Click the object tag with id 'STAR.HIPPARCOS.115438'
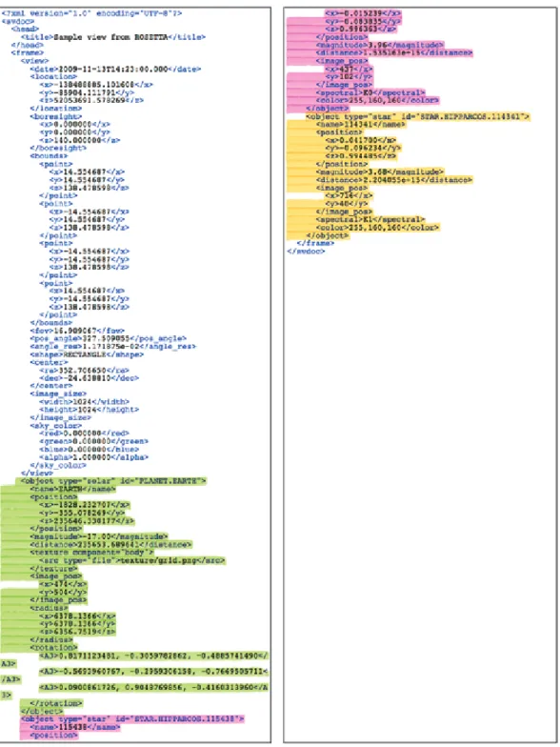This screenshot has height=747, width=560. pyautogui.click(x=132, y=718)
